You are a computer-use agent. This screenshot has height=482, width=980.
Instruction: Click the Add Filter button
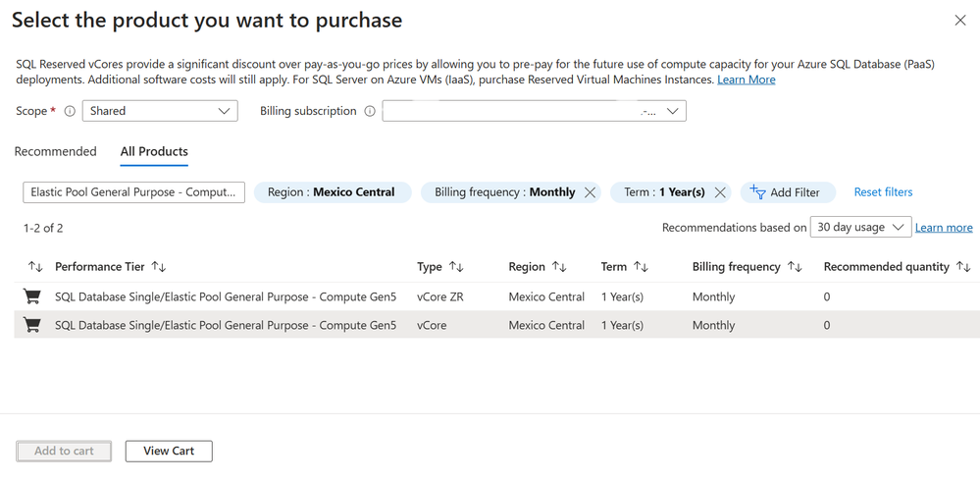(x=786, y=192)
